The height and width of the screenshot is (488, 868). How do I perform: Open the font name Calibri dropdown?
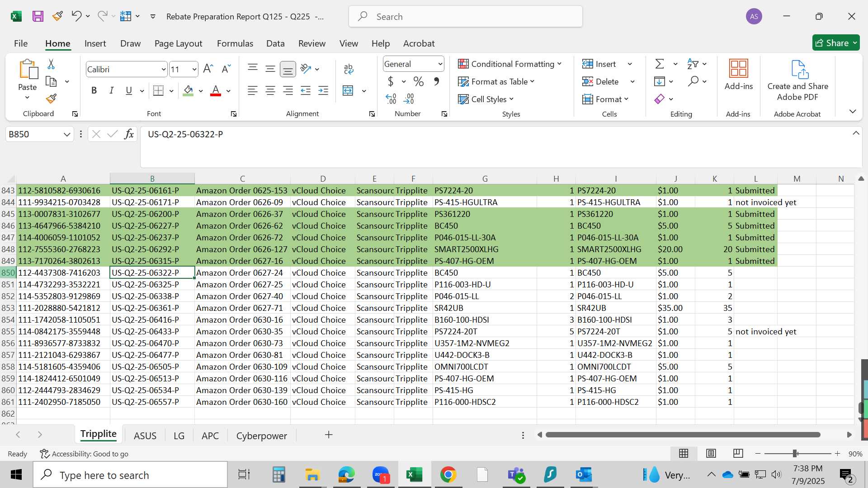(164, 69)
